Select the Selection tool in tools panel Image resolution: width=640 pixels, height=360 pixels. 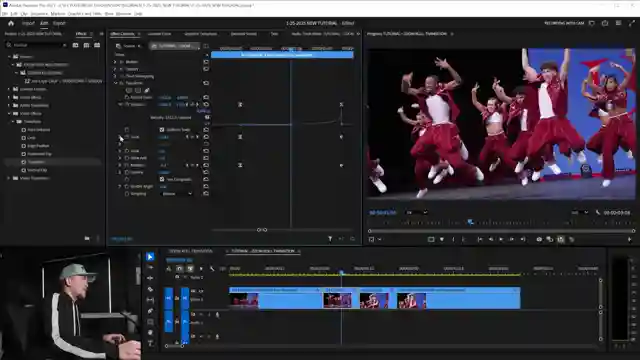click(150, 257)
